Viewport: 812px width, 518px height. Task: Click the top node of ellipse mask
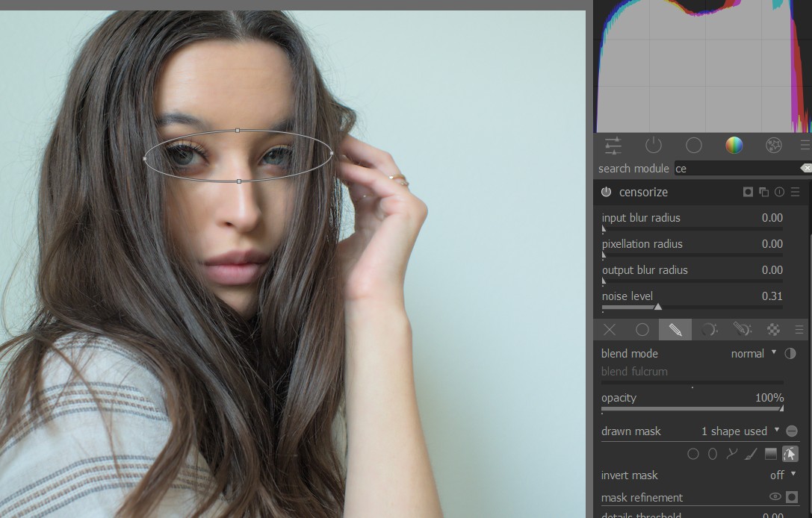pos(238,131)
